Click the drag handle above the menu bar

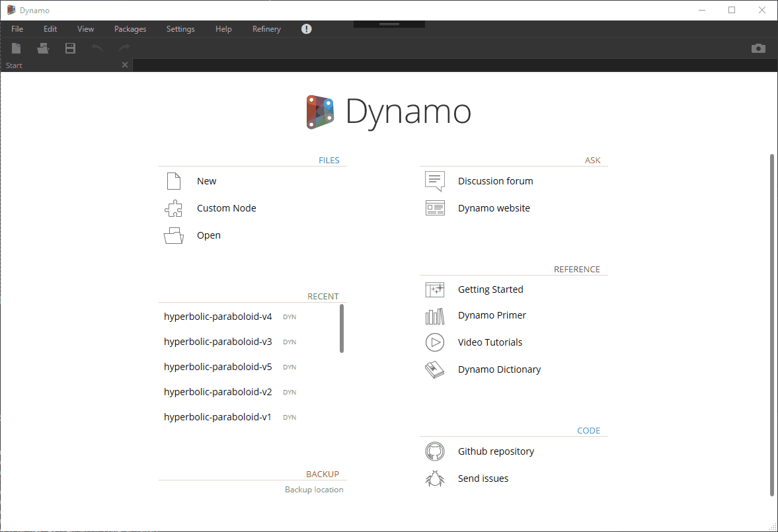pos(389,24)
